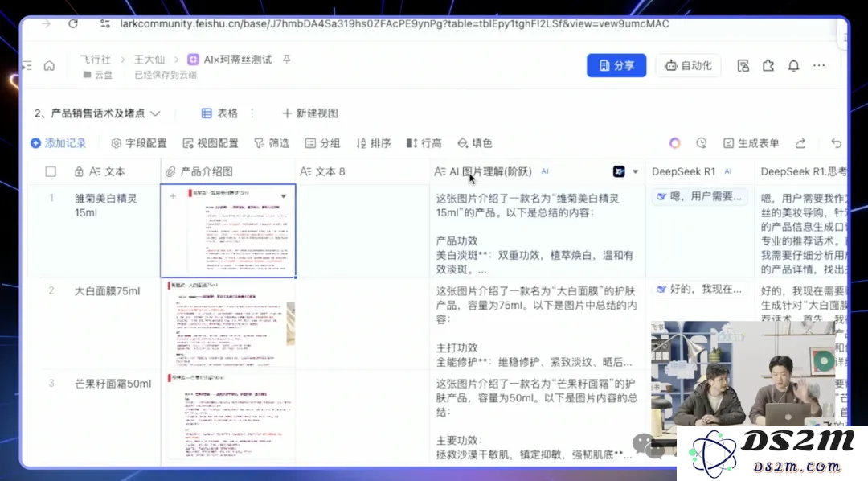868x481 pixels.
Task: Click the 分享 share button
Action: pyautogui.click(x=616, y=65)
